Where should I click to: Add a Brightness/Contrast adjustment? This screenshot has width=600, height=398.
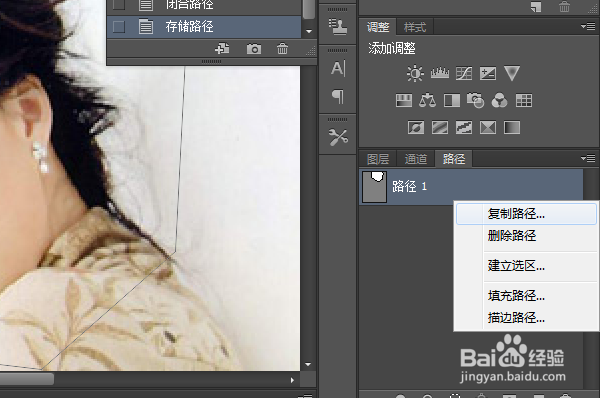(x=415, y=73)
